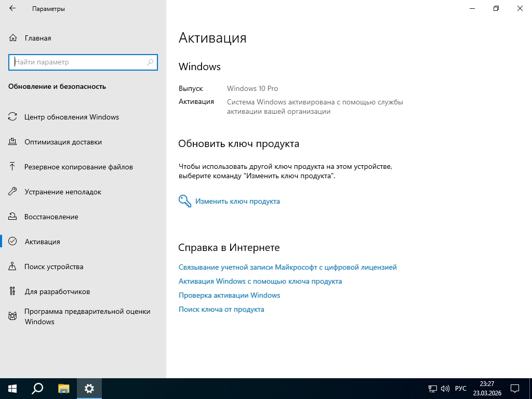Open the notification center icon
Screen dimensions: 532x399
click(x=515, y=389)
